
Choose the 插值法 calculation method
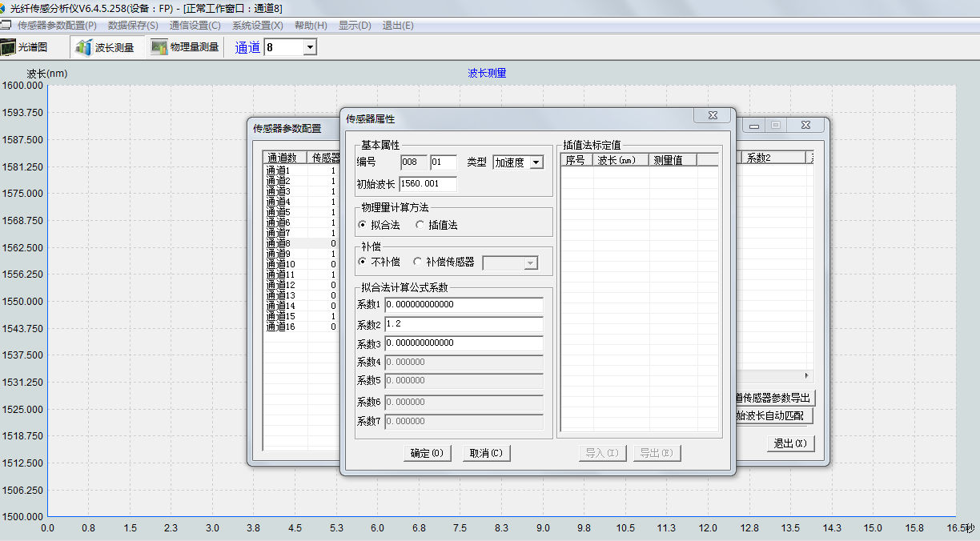coord(420,226)
